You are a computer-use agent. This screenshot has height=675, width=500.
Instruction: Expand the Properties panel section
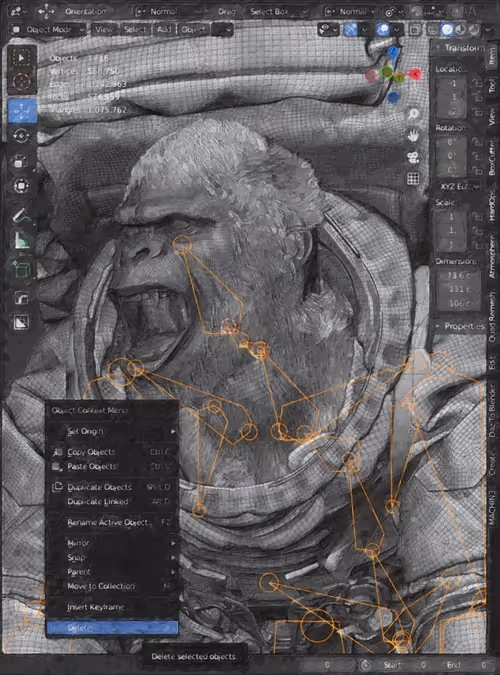pyautogui.click(x=460, y=326)
